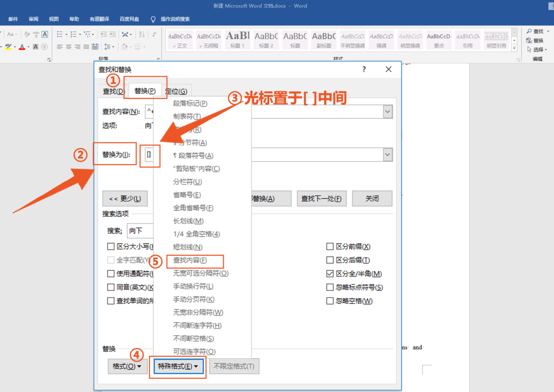Click the distributed alignment icon
Image resolution: width=554 pixels, height=392 pixels.
(95, 47)
